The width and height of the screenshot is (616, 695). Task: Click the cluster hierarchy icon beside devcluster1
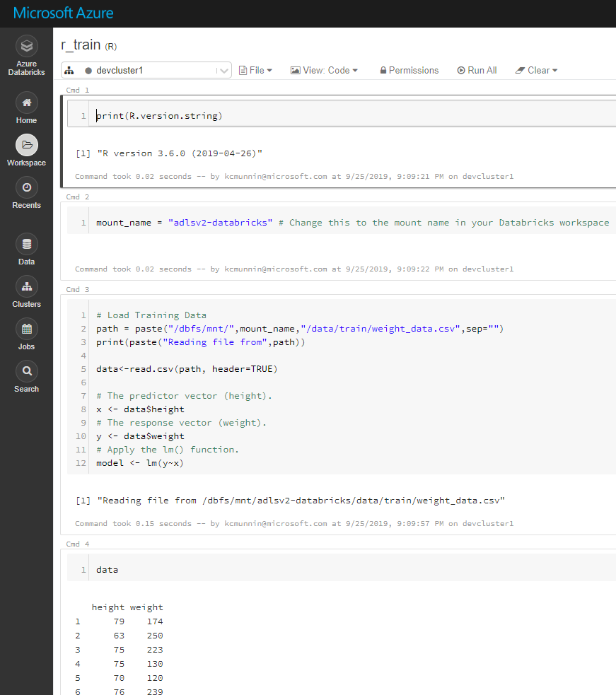coord(69,71)
